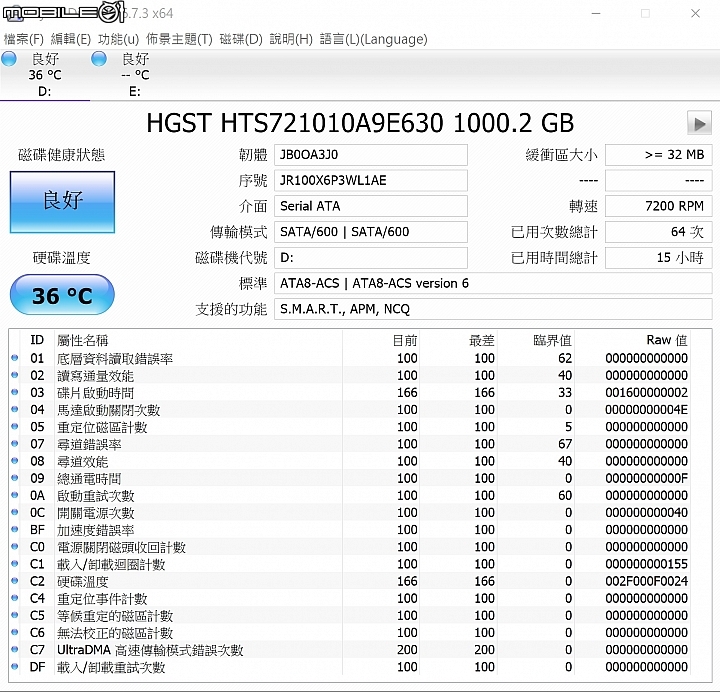This screenshot has height=692, width=720.
Task: Click status dot for attribute C2
Action: pos(15,580)
